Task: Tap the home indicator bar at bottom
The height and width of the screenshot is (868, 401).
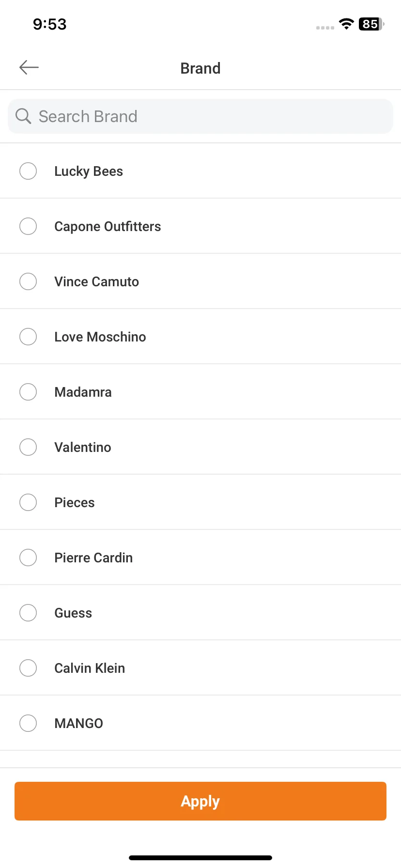Action: [x=200, y=858]
